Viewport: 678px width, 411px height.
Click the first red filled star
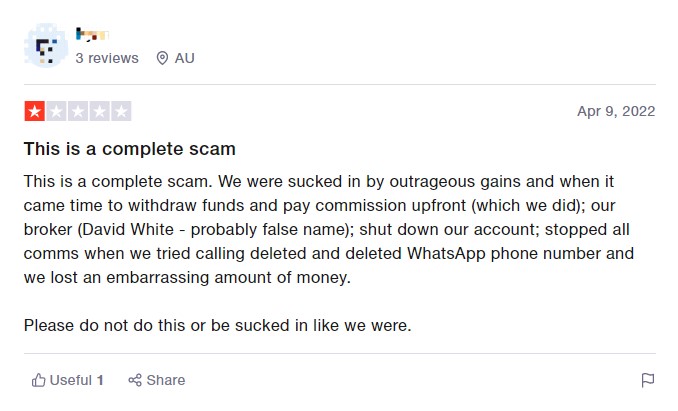pos(34,111)
